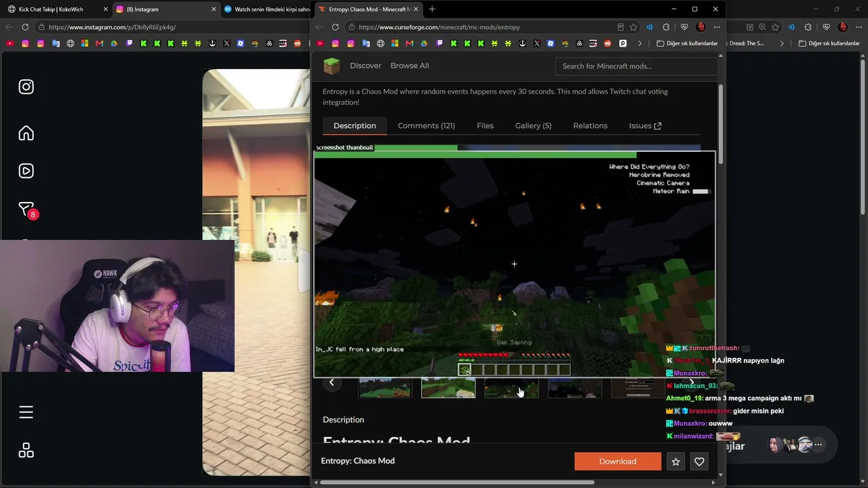Open X bookmark in CurseForge window
This screenshot has height=488, width=868.
pos(537,43)
